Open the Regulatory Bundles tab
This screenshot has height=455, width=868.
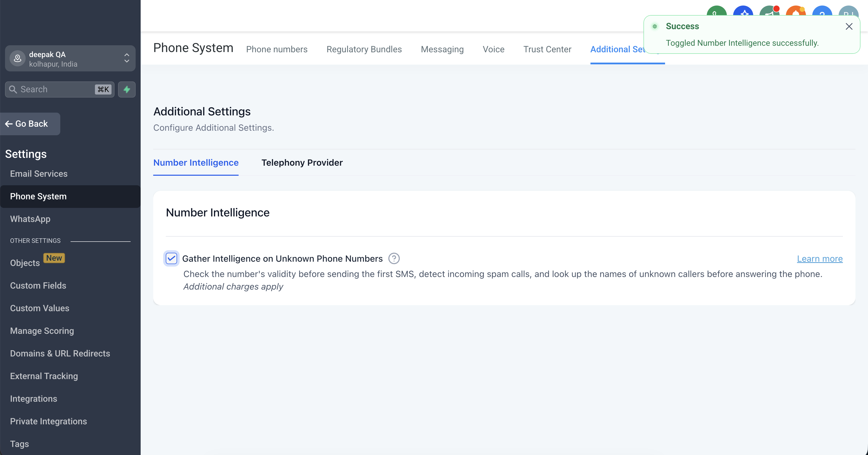point(364,49)
